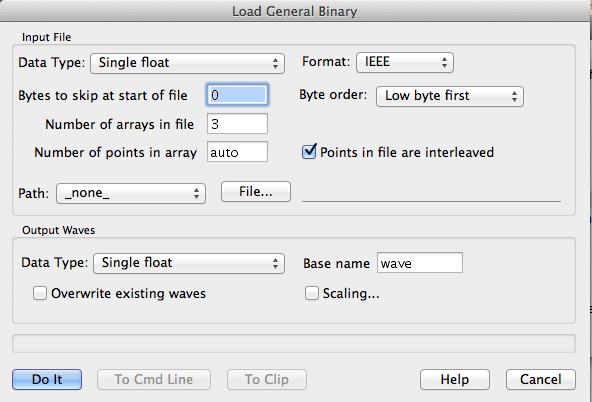Click the To Clip button
Image resolution: width=592 pixels, height=402 pixels.
267,379
